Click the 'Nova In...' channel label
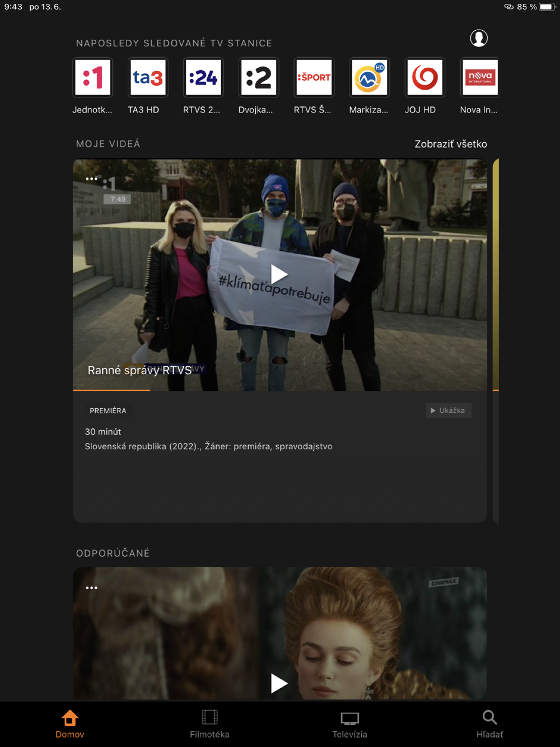The width and height of the screenshot is (560, 747). (479, 110)
